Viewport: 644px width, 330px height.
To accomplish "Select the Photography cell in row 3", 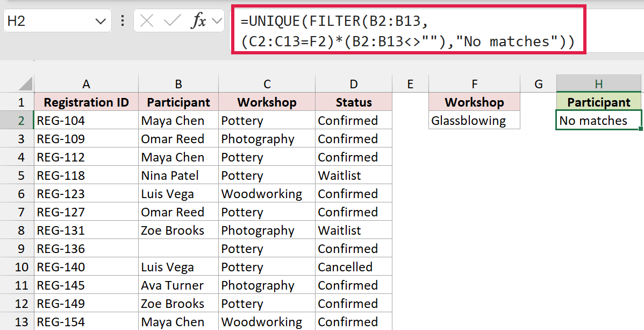I will coord(267,139).
